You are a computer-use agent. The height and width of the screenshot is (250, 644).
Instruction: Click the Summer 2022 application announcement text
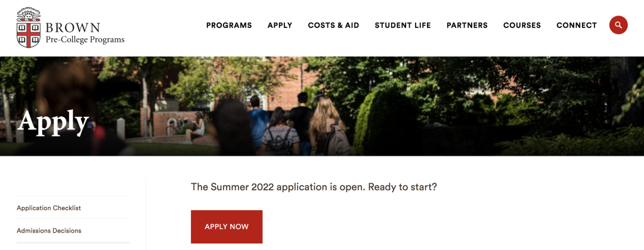coord(314,187)
